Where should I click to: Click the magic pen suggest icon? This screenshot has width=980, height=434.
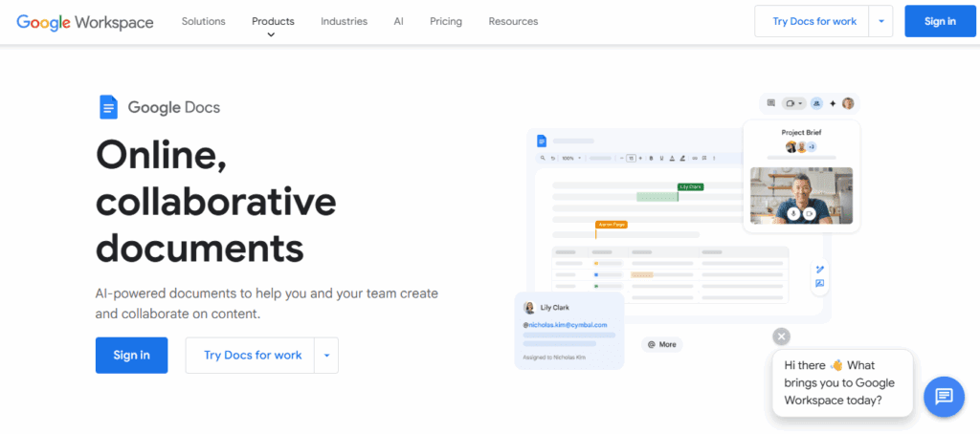(x=820, y=270)
